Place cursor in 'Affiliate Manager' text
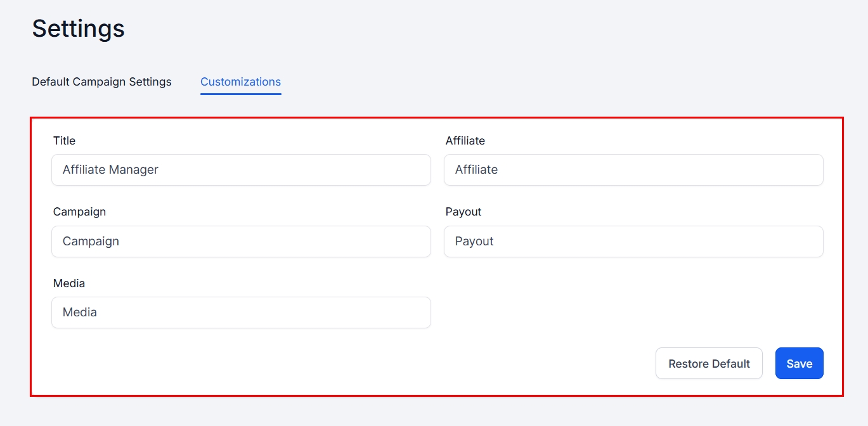This screenshot has width=868, height=426. coord(110,170)
